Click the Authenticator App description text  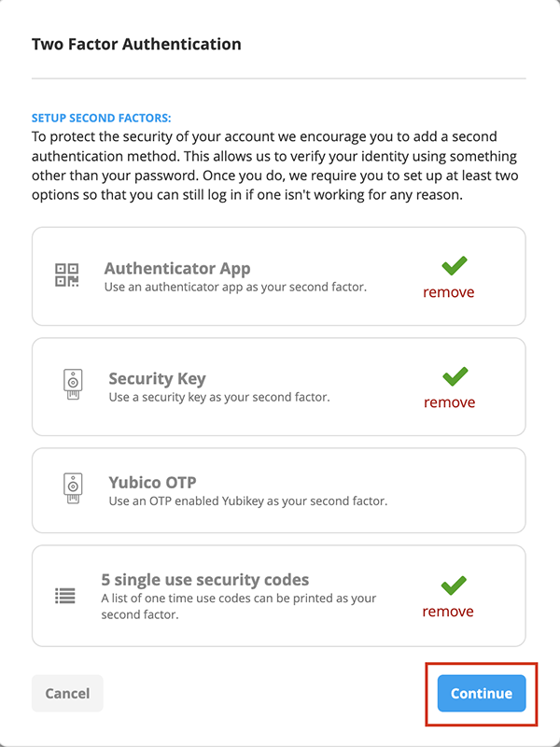[235, 287]
